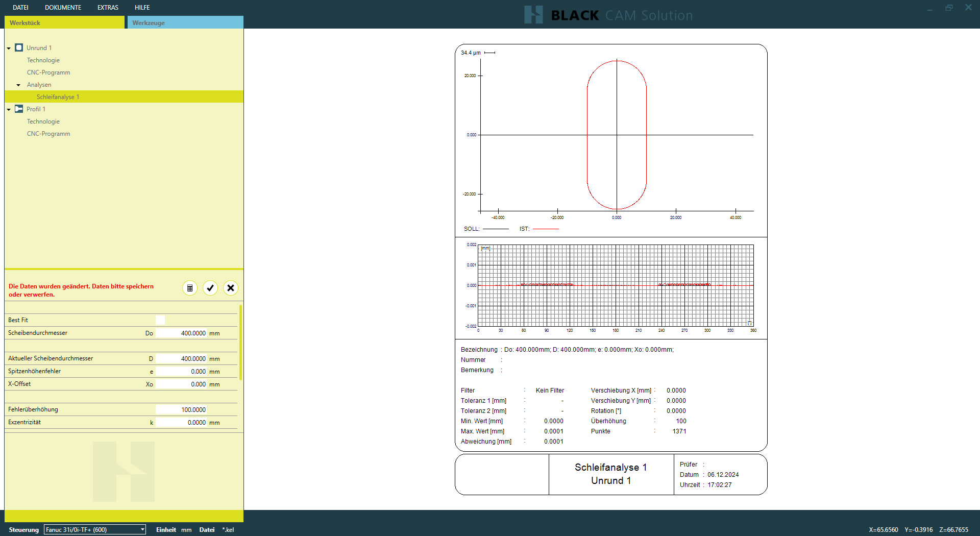
Task: Confirm changes with the checkmark icon
Action: pyautogui.click(x=210, y=288)
